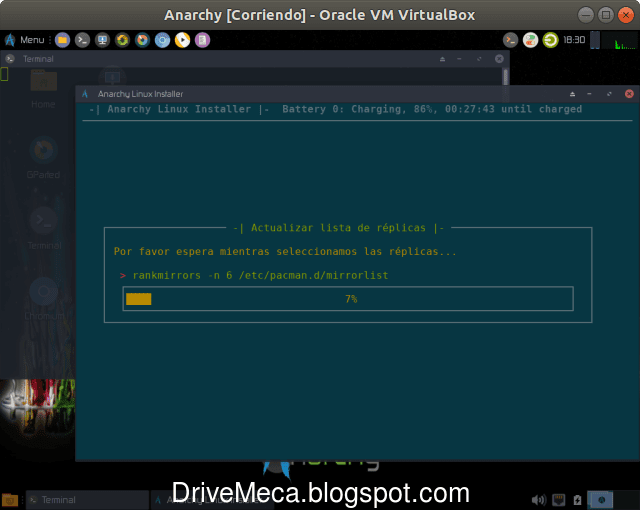The image size is (640, 510).
Task: Close the background Terminal window
Action: (499, 59)
